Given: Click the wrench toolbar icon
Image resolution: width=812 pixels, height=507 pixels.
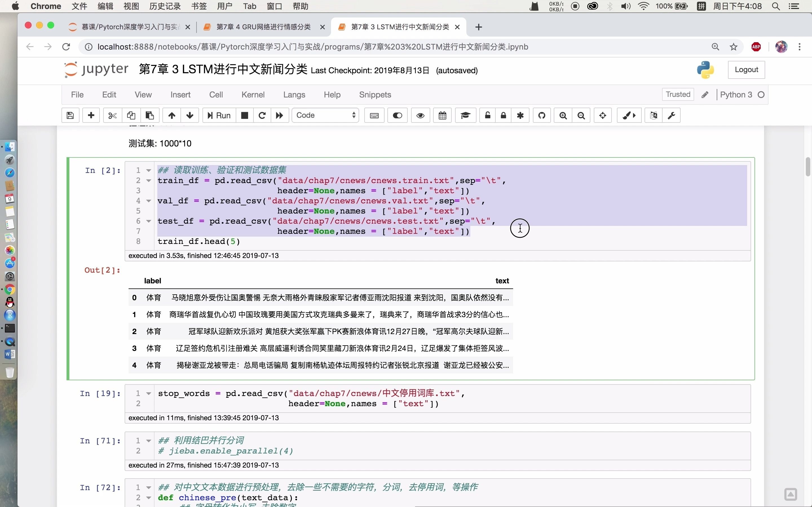Looking at the screenshot, I should point(671,115).
